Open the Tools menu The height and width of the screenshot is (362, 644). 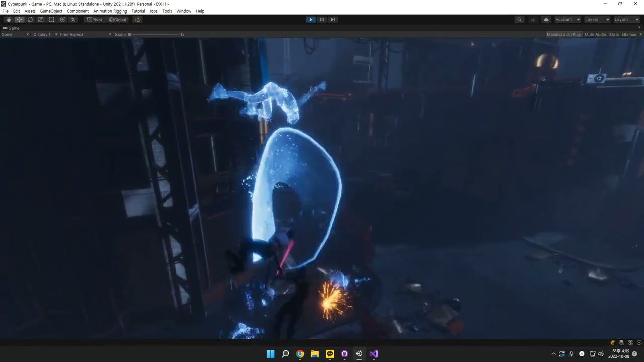(167, 11)
